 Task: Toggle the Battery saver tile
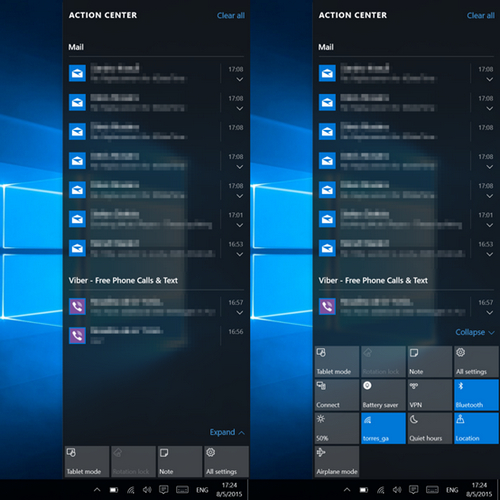[x=383, y=395]
